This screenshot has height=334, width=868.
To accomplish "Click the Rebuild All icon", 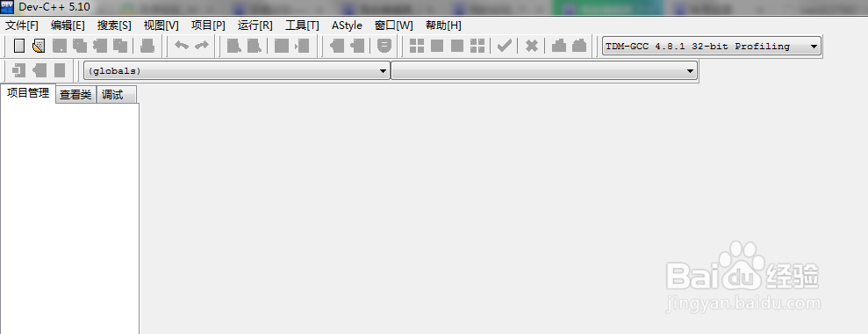I will pyautogui.click(x=477, y=46).
